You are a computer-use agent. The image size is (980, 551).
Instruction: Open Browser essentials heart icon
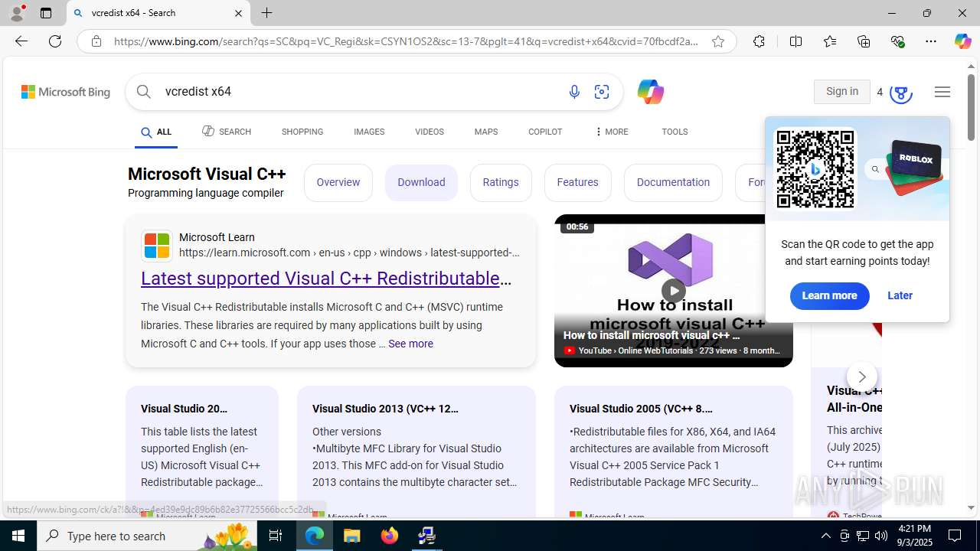coord(897,41)
